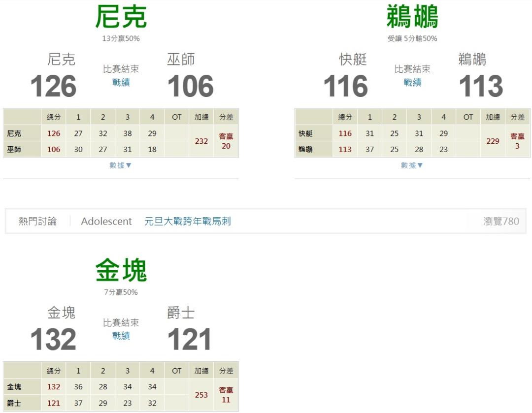532x413 pixels.
Task: Click the 瀏覽780 view count
Action: point(501,221)
